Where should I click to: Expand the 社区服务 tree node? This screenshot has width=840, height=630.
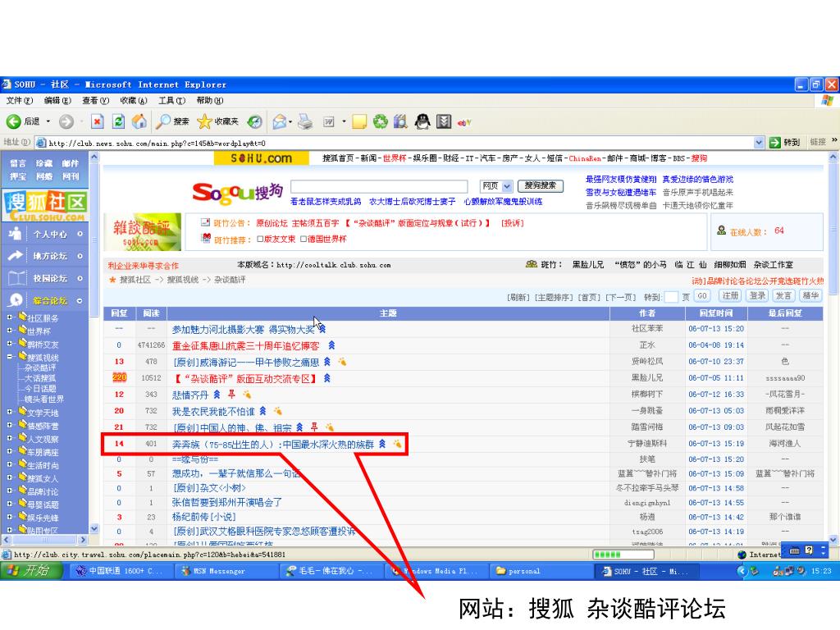(x=9, y=317)
